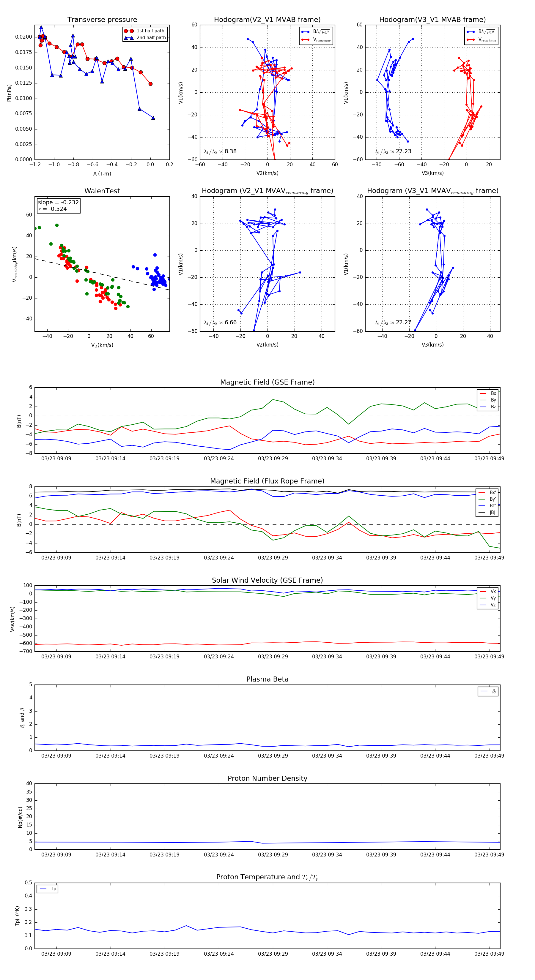Click the V3_V1 MVAV remaining frame hodogram title
Screen dimensions: 535x980
[432, 191]
